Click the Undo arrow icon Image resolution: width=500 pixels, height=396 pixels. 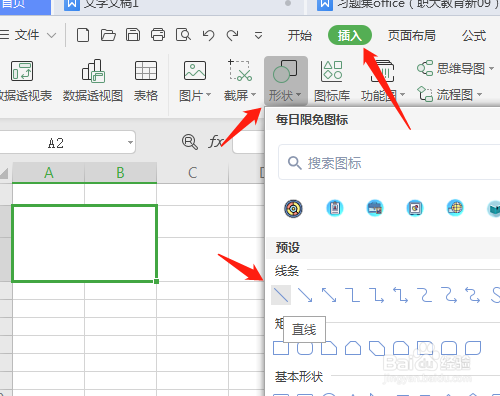click(x=208, y=35)
